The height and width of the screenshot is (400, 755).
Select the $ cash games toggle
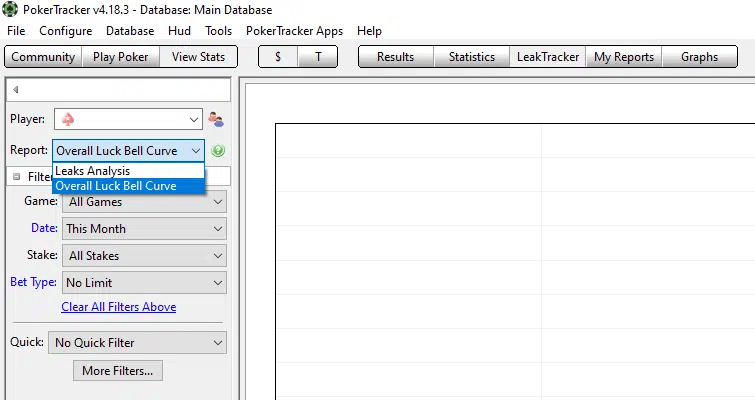point(278,57)
